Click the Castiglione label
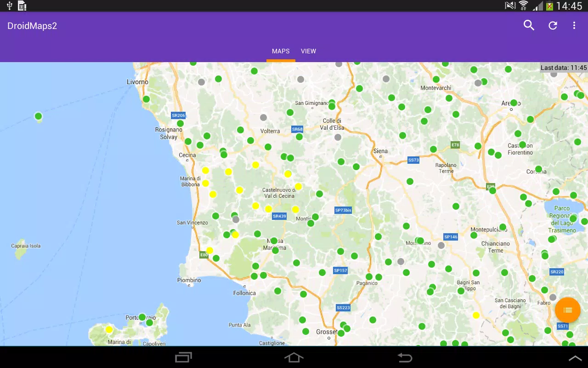This screenshot has height=368, width=588. 272,343
